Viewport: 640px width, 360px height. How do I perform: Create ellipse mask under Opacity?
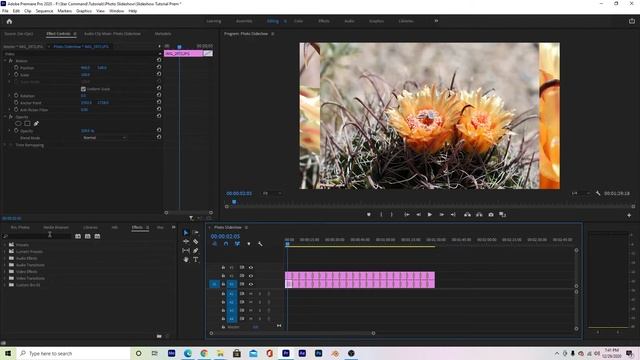18,123
